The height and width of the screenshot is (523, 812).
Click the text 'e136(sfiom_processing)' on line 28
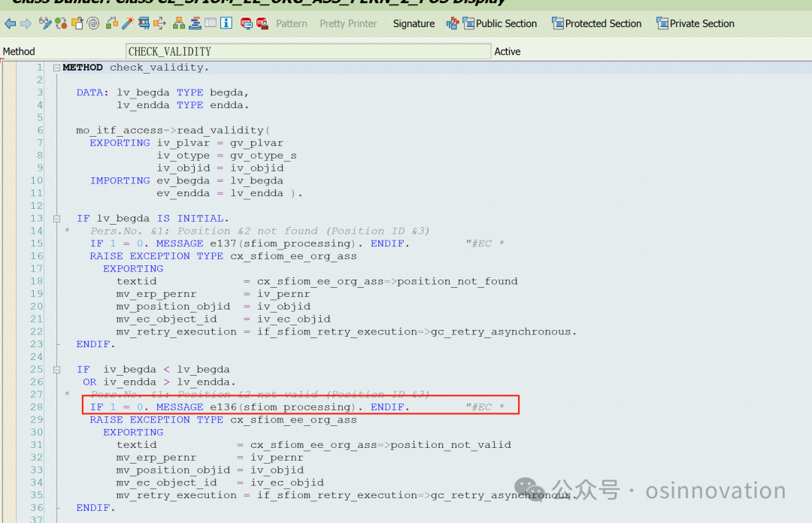point(283,407)
